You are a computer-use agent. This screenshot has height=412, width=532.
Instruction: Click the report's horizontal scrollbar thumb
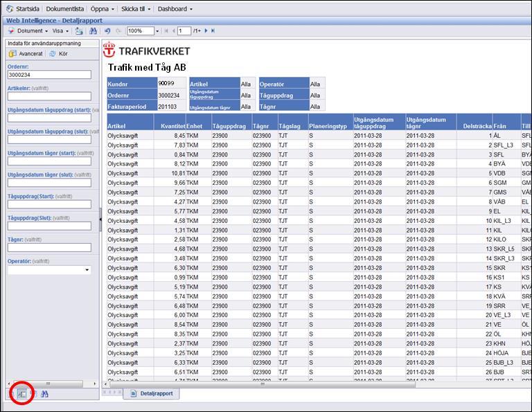(x=263, y=384)
